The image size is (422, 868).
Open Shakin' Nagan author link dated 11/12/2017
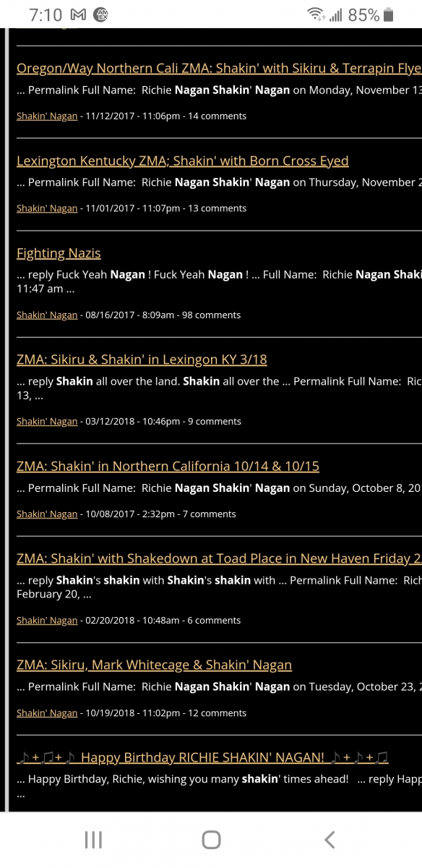pos(47,116)
